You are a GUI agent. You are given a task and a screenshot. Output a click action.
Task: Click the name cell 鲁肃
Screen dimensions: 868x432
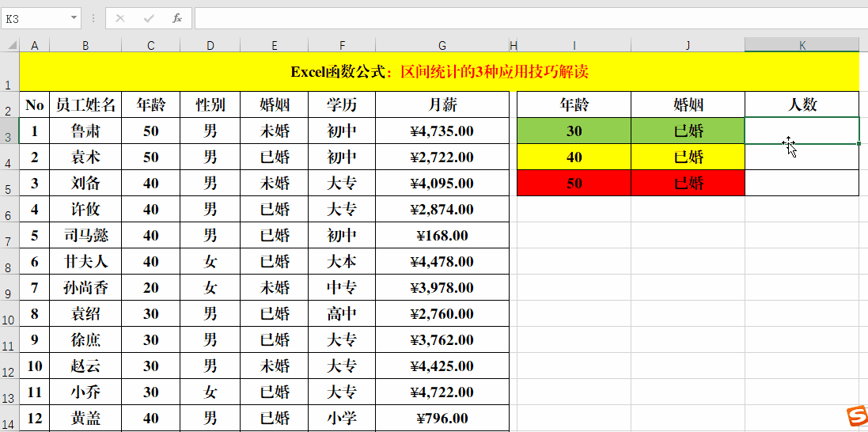tap(85, 131)
